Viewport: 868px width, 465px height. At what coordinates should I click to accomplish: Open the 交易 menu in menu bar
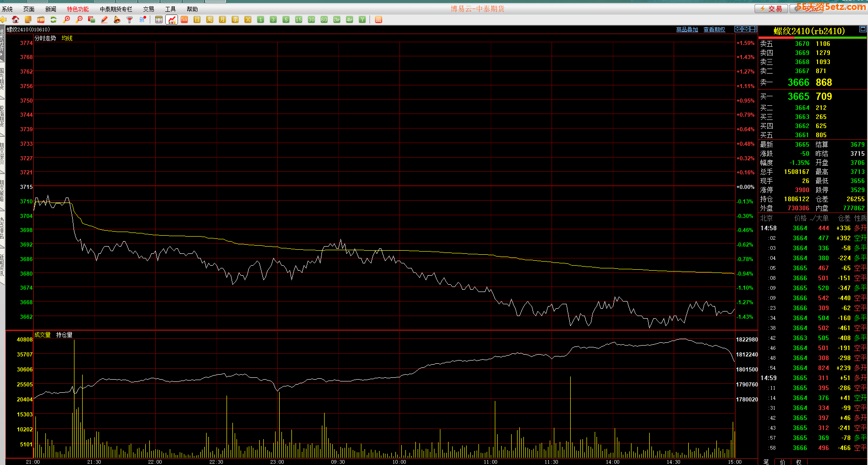(149, 9)
